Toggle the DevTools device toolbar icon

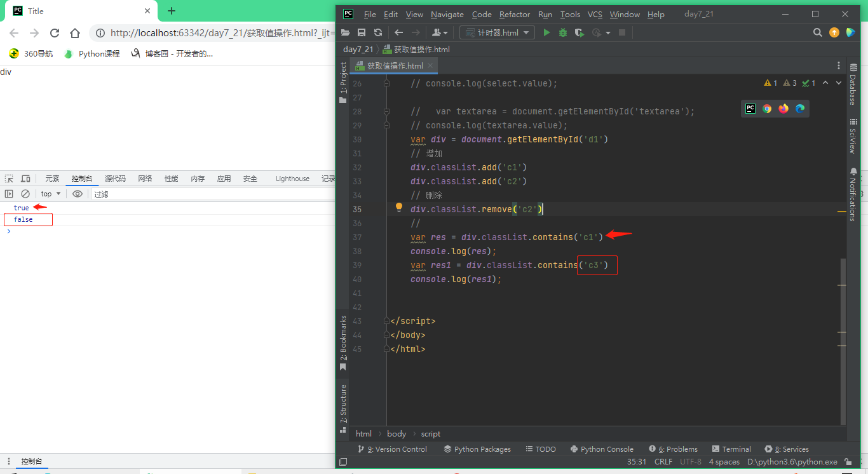(x=25, y=179)
